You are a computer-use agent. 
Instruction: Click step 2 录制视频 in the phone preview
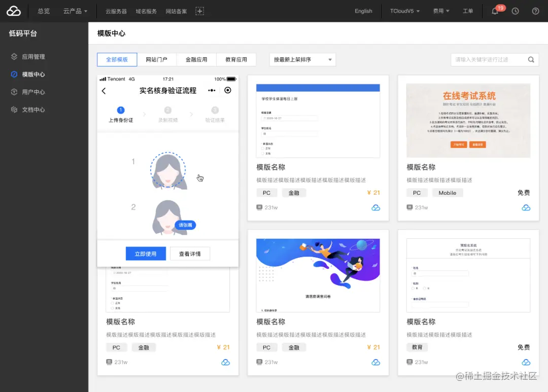pos(168,115)
